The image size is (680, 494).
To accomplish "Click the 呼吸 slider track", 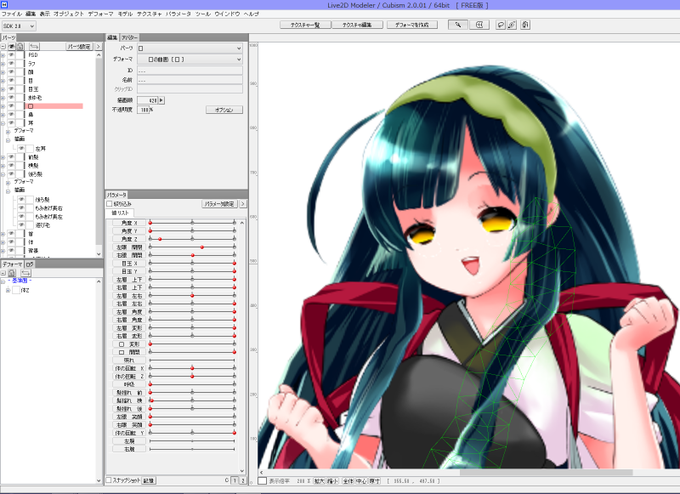I will (192, 384).
